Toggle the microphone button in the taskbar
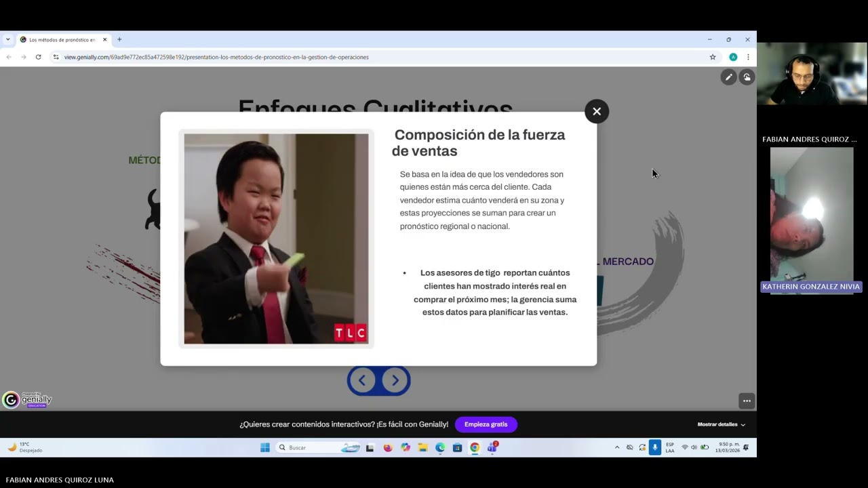Screen dimensions: 868x488 click(x=655, y=447)
